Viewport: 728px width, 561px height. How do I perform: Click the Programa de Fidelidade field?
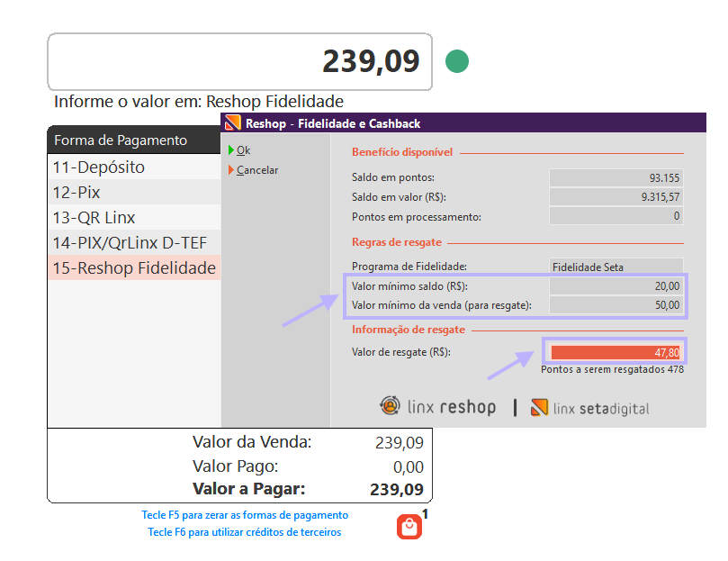coord(616,267)
